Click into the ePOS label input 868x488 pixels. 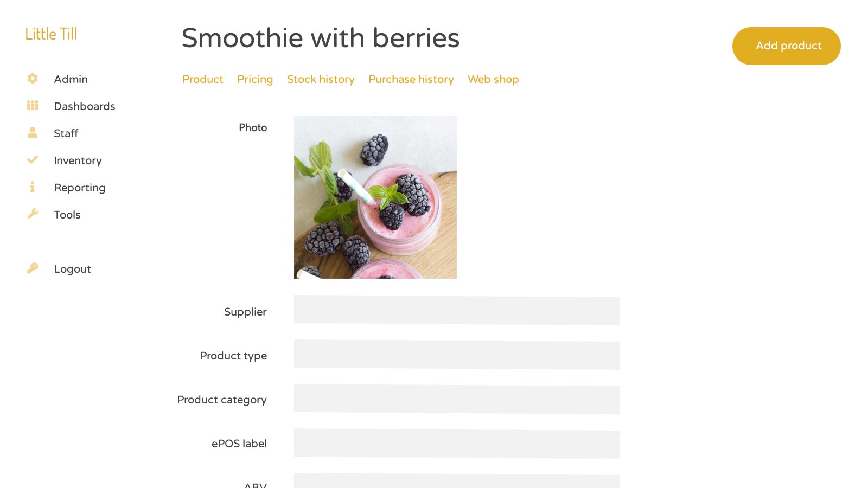point(457,444)
